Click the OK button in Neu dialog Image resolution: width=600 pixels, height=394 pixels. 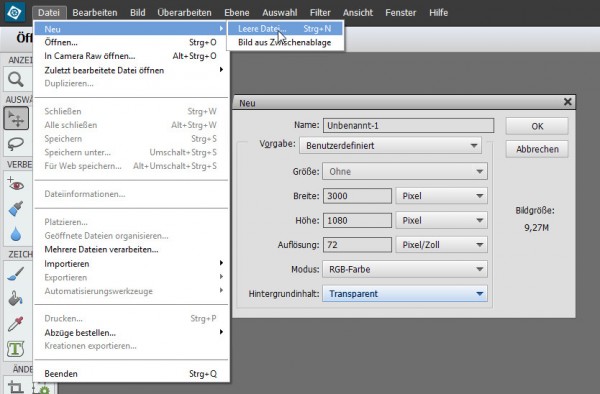(x=537, y=126)
